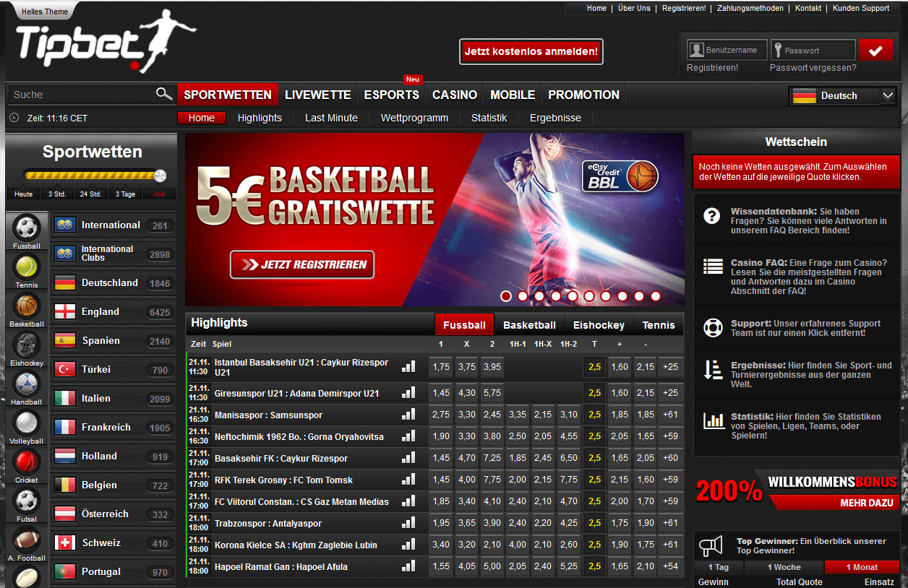The width and height of the screenshot is (908, 588).
Task: Click the Casino FAQ list icon
Action: [x=713, y=267]
